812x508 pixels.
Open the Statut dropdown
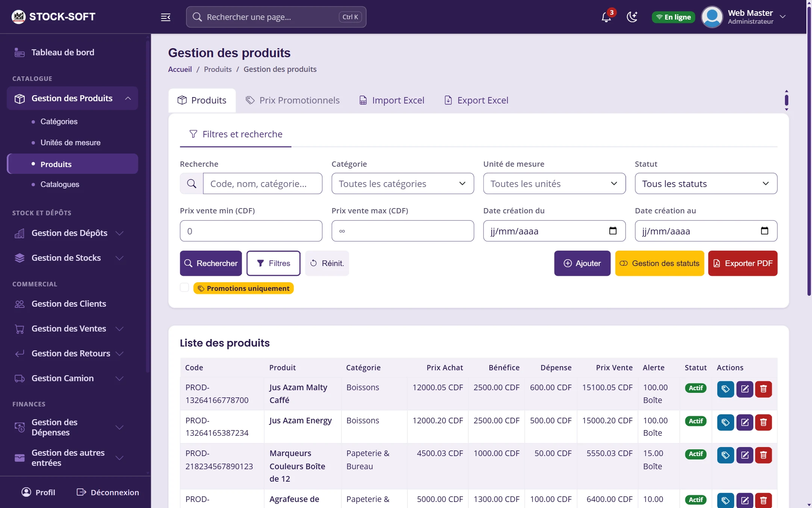(706, 184)
